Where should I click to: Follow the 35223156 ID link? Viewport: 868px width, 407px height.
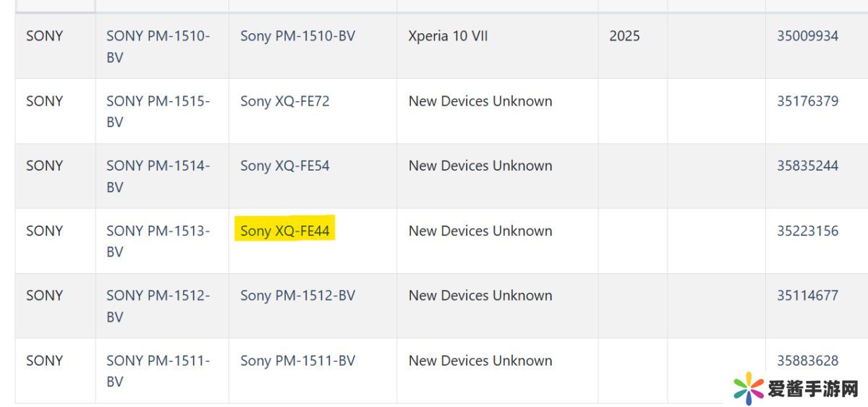tap(807, 231)
